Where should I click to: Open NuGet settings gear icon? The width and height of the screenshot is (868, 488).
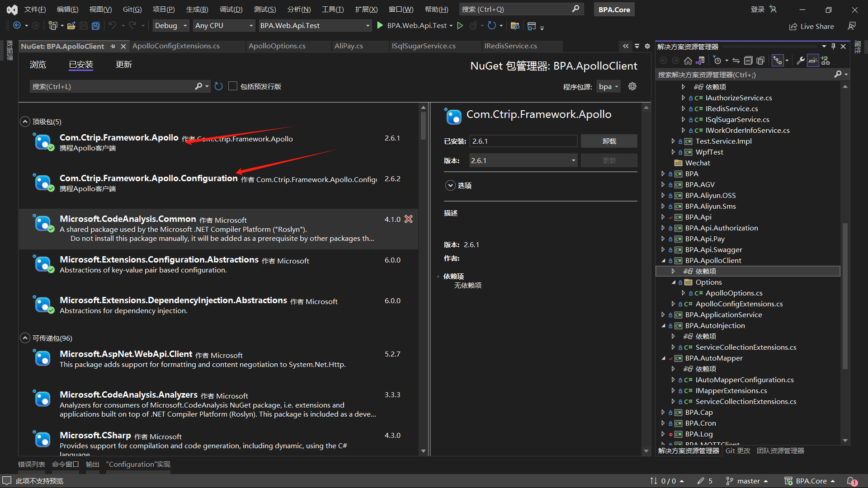pyautogui.click(x=632, y=86)
